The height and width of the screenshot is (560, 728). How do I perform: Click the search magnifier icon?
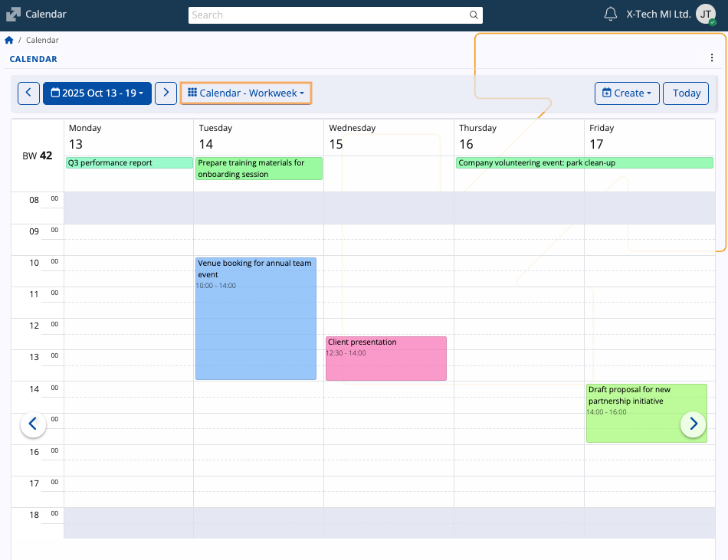[x=474, y=15]
